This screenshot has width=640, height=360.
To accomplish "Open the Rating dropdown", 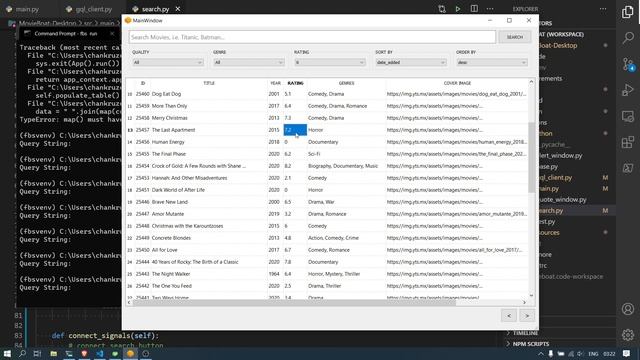I will tap(330, 62).
